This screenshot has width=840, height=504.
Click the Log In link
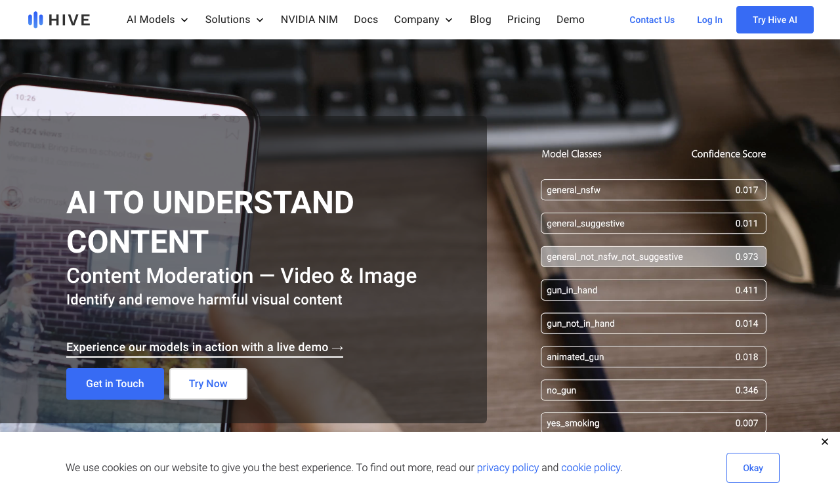(709, 20)
